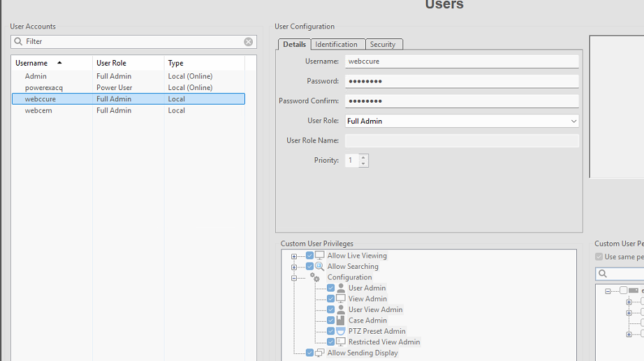644x361 pixels.
Task: Open the User Role dropdown
Action: [573, 121]
